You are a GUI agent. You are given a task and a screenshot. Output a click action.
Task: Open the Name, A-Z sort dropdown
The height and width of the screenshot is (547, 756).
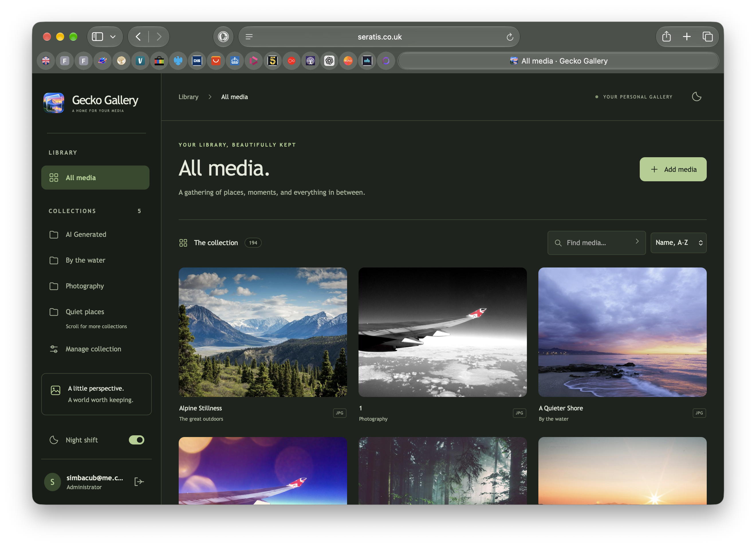[678, 243]
